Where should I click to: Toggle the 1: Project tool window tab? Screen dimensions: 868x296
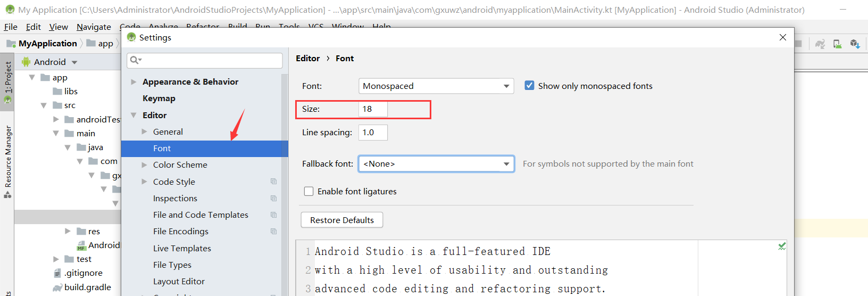[x=7, y=83]
